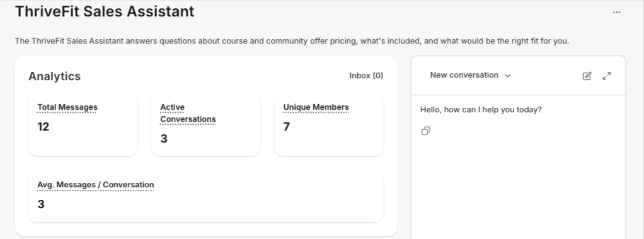Open Inbox (0)
Image resolution: width=644 pixels, height=239 pixels.
pyautogui.click(x=366, y=76)
